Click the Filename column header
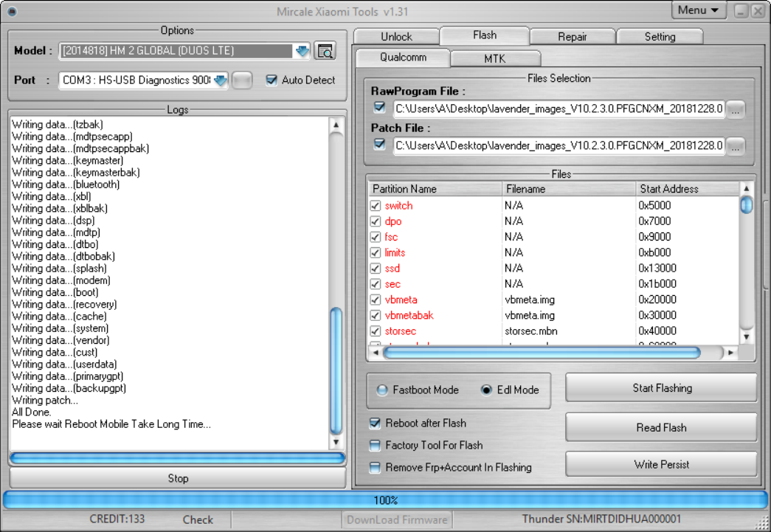Screen dimensions: 771x532 569,189
